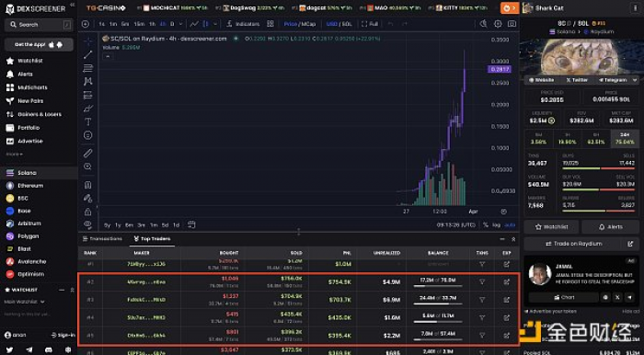Viewport: 644px width, 355px height.
Task: Pick the ruler measure tool
Action: coord(88,153)
